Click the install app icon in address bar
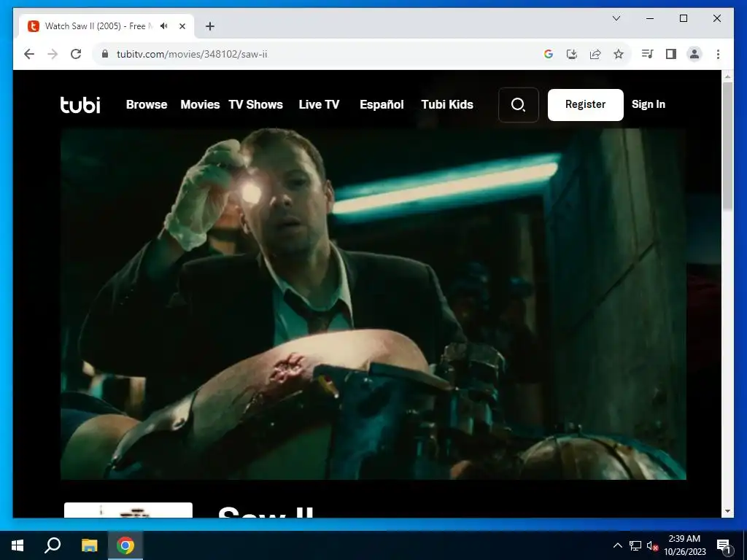Image resolution: width=747 pixels, height=560 pixels. [572, 54]
